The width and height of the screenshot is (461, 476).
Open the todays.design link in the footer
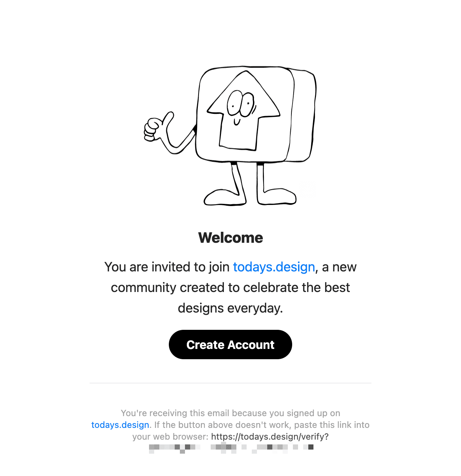(x=120, y=425)
